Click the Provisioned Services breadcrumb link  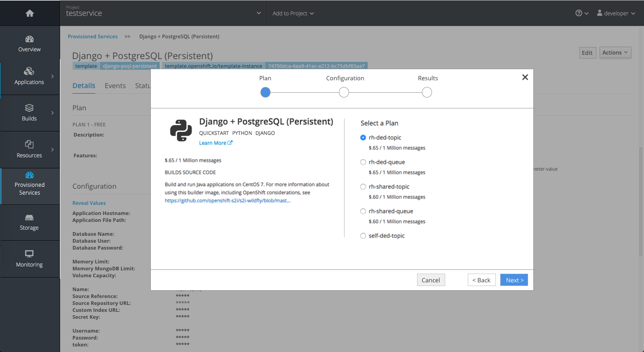[x=93, y=36]
